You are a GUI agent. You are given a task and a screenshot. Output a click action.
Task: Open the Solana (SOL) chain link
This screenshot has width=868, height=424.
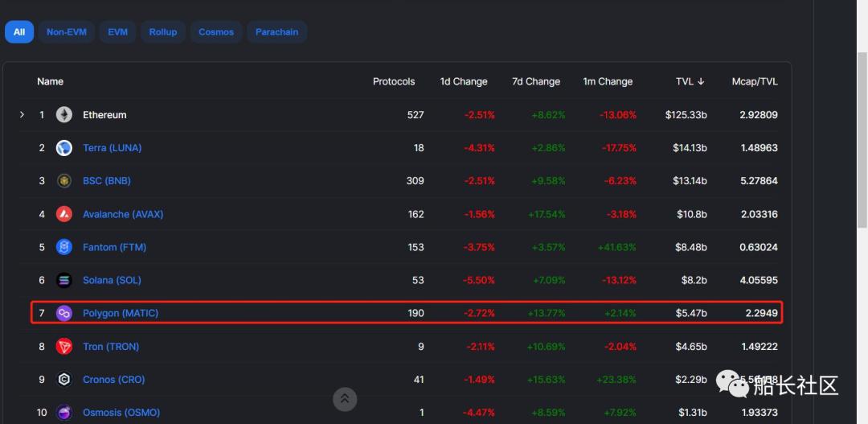[x=112, y=281]
